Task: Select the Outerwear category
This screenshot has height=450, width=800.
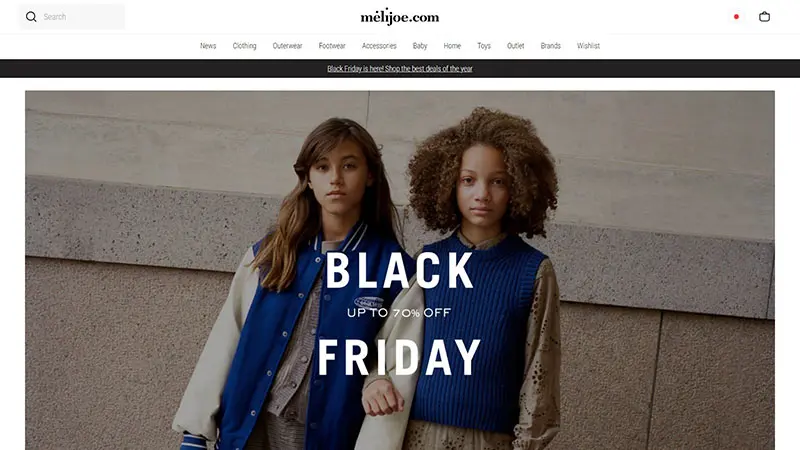Action: (287, 46)
